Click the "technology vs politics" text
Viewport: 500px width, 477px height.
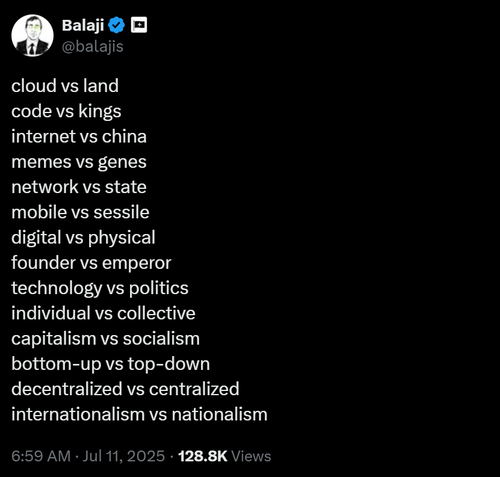pyautogui.click(x=100, y=288)
